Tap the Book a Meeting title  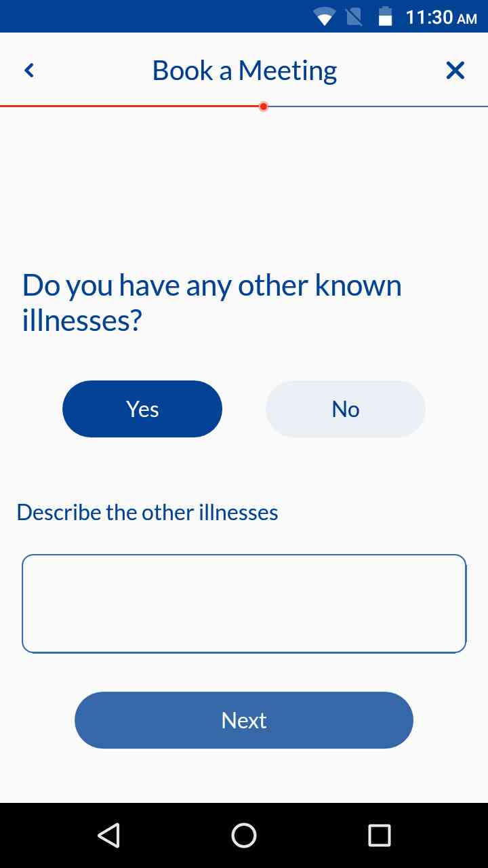point(244,71)
